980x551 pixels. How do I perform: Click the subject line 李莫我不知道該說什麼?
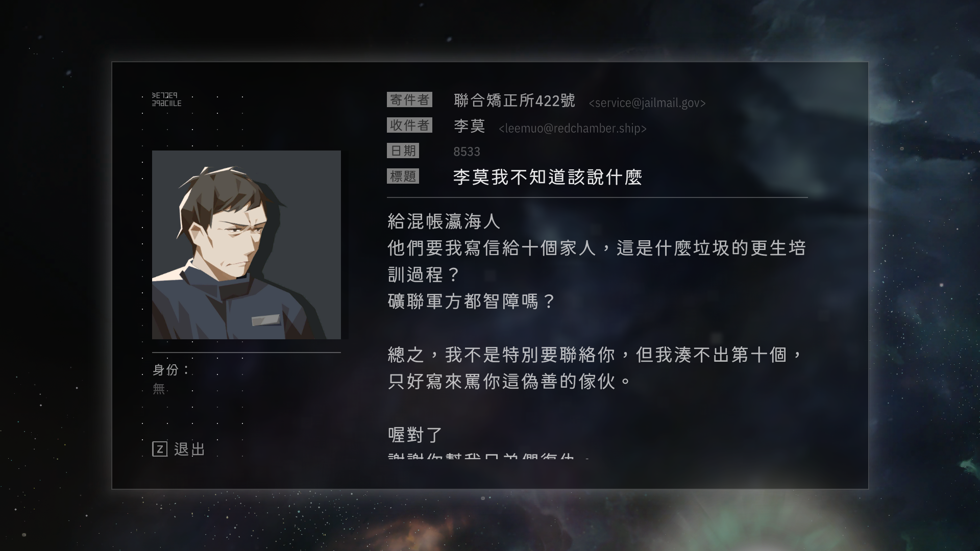pyautogui.click(x=548, y=177)
